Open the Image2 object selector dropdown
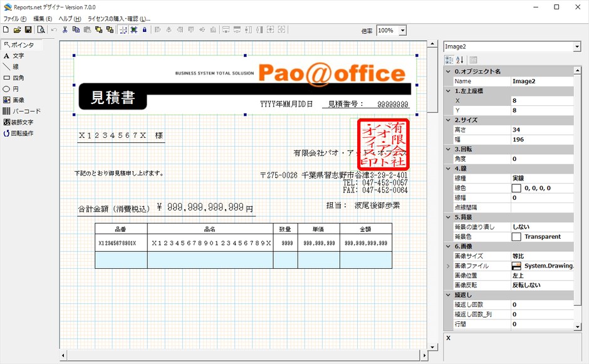 576,46
